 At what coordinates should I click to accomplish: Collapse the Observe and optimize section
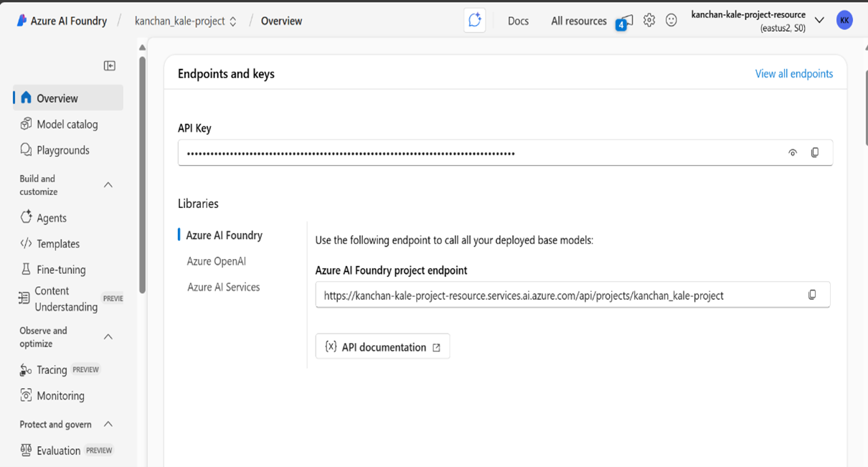108,336
